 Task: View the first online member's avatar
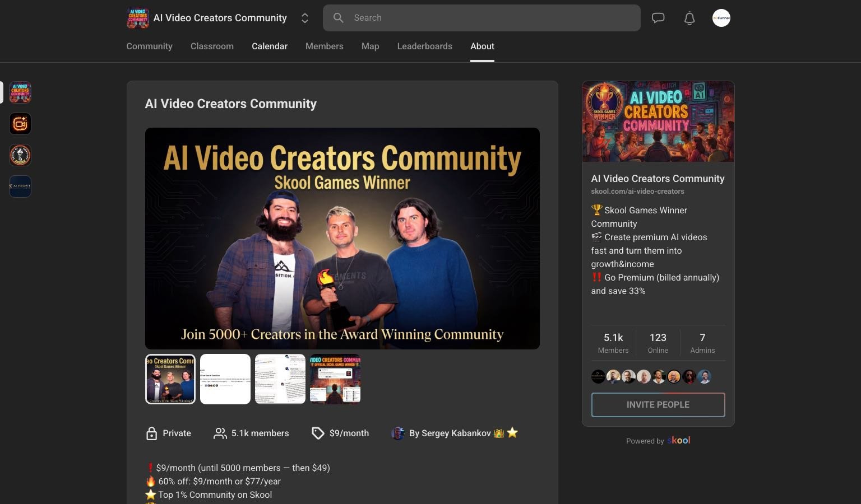(x=598, y=376)
